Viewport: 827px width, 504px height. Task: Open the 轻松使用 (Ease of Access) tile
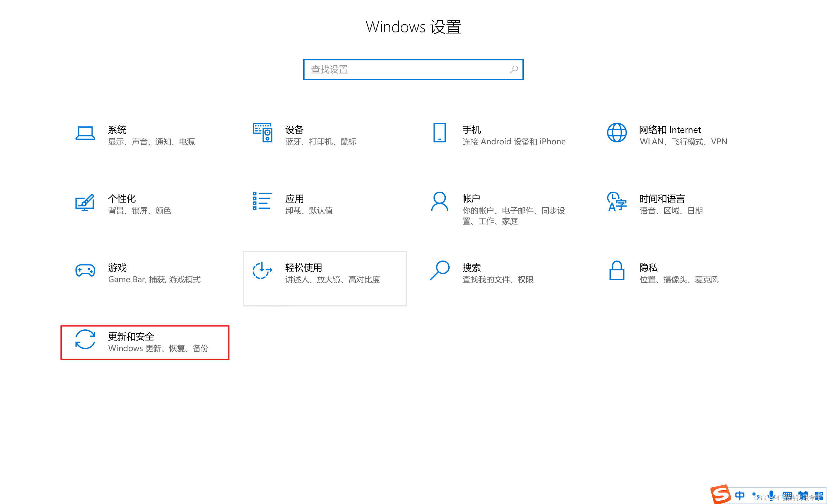click(325, 279)
